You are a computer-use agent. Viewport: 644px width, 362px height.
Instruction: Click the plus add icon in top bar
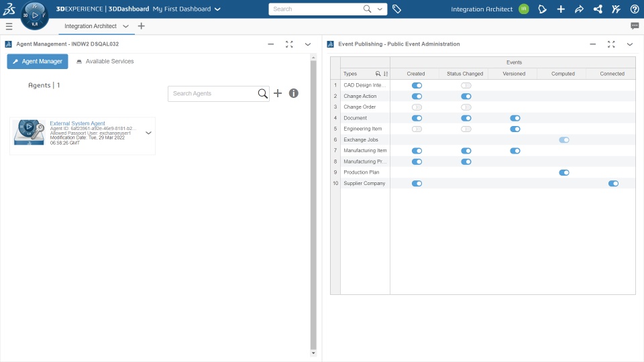tap(561, 9)
